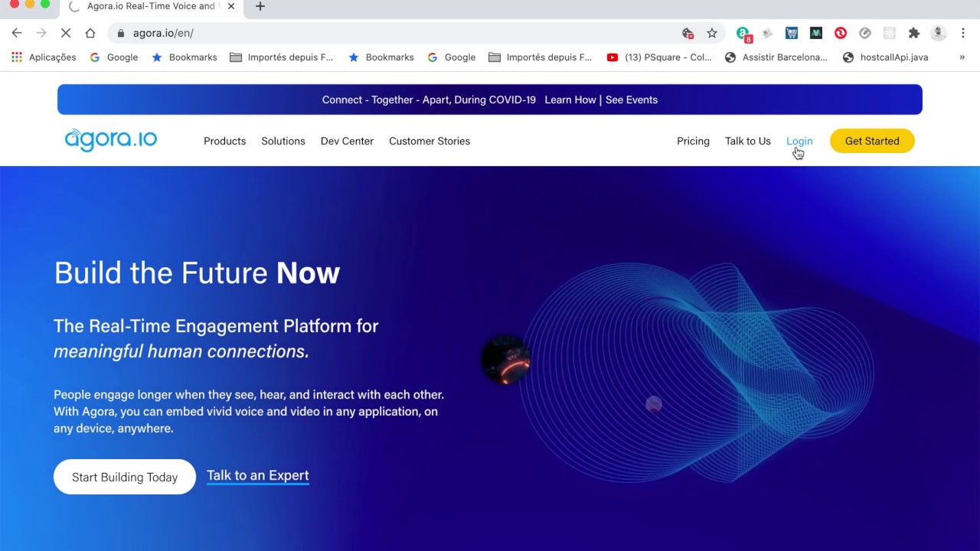Open the Solutions menu
Image resolution: width=980 pixels, height=551 pixels.
283,141
